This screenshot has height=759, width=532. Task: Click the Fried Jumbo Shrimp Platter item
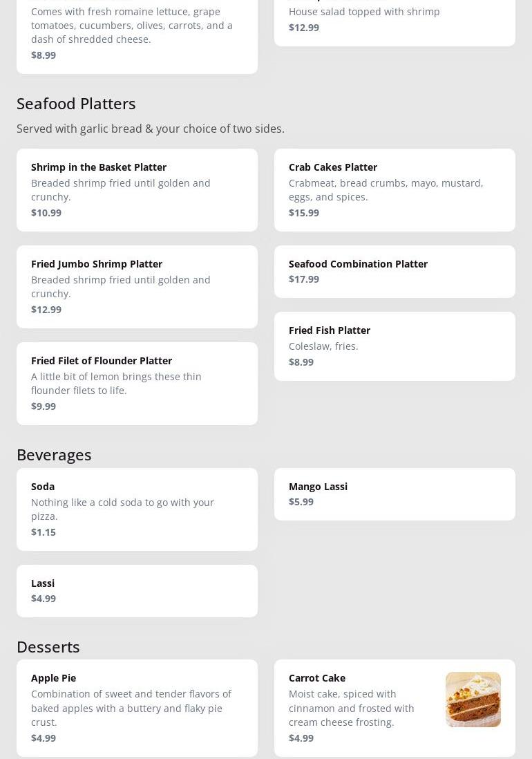[137, 286]
